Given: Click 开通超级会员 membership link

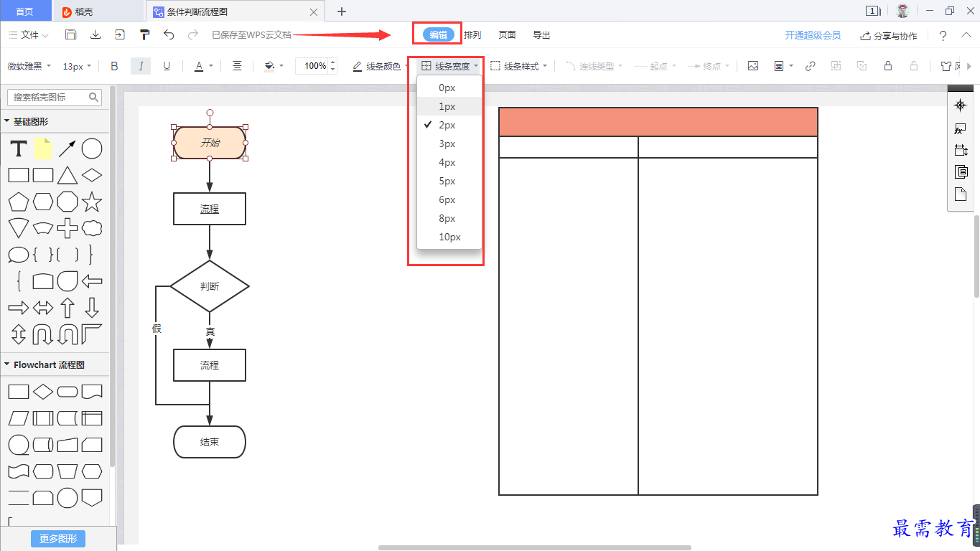Looking at the screenshot, I should click(x=813, y=35).
